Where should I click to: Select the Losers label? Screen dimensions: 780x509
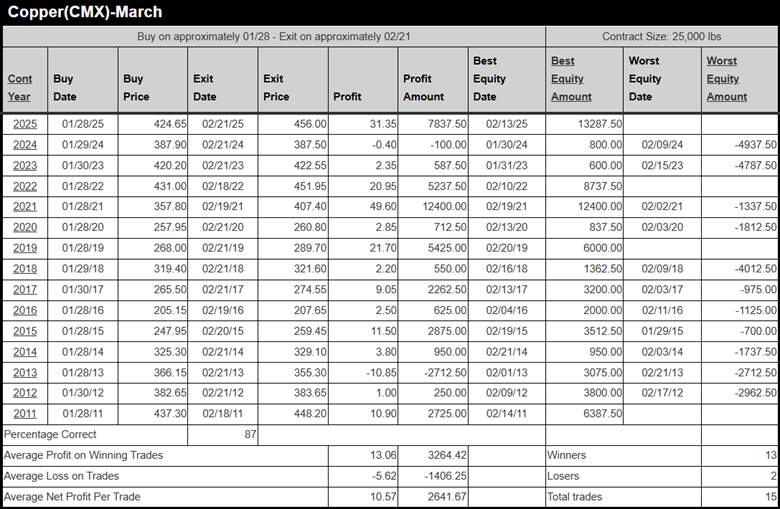[x=563, y=476]
